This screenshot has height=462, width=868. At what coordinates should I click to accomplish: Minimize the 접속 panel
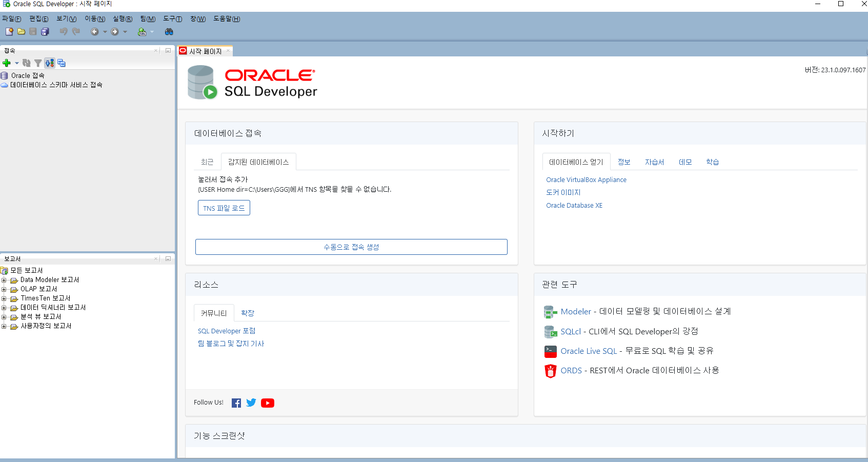pyautogui.click(x=168, y=50)
